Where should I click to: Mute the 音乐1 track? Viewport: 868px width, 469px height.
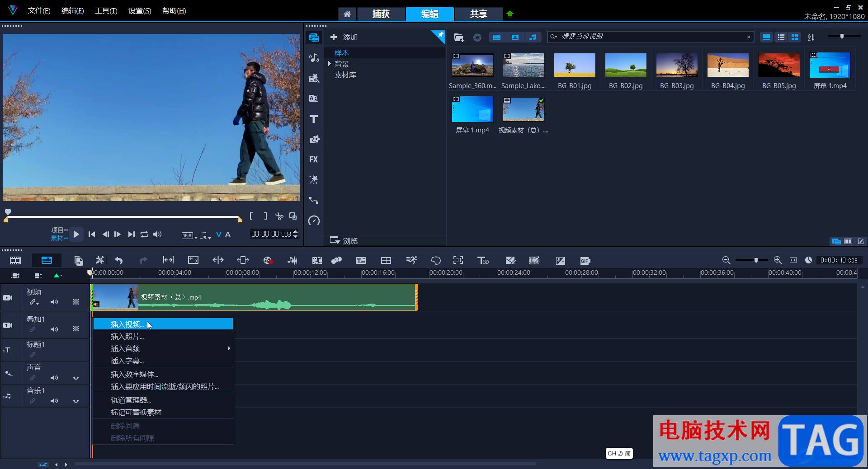coord(54,401)
